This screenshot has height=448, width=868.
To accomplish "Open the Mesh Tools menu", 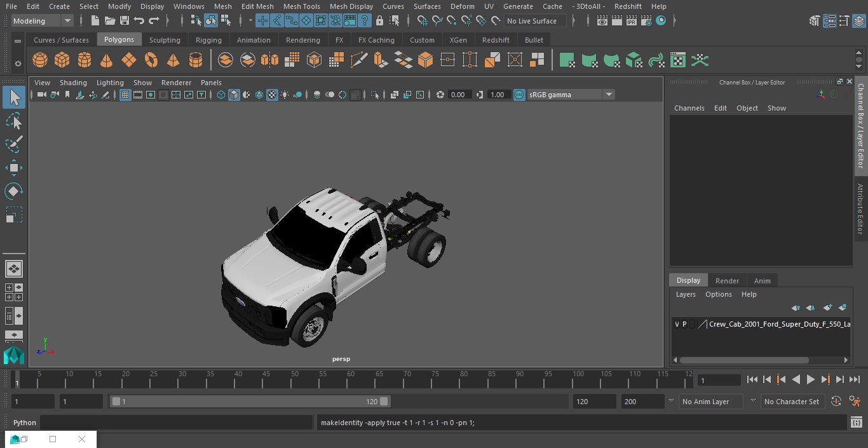I will point(301,6).
